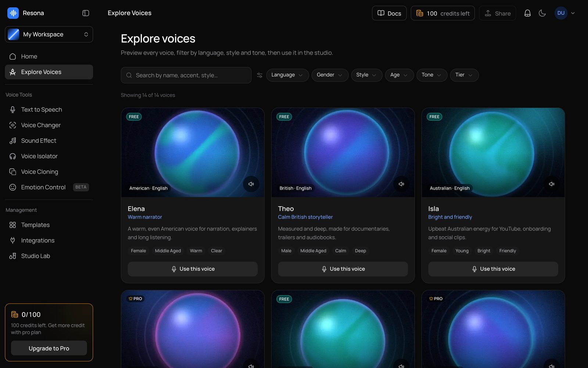Click the Friendly tag on Isla

[508, 251]
